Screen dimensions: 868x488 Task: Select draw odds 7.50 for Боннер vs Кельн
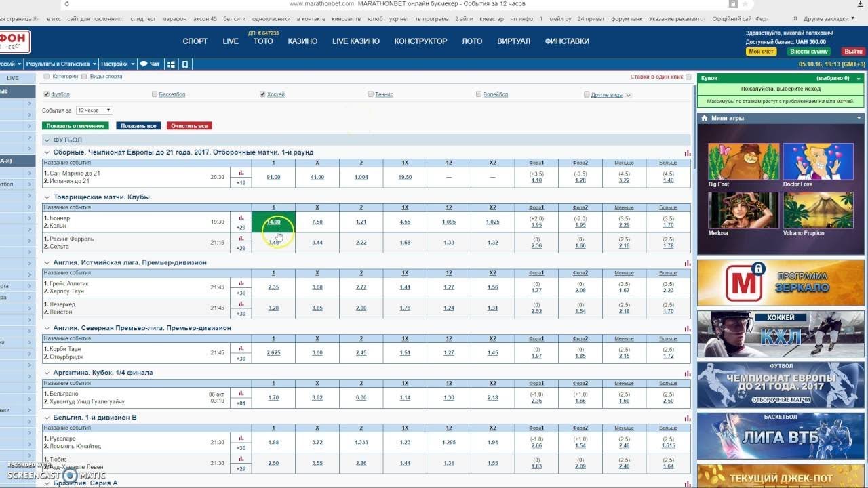click(x=317, y=222)
